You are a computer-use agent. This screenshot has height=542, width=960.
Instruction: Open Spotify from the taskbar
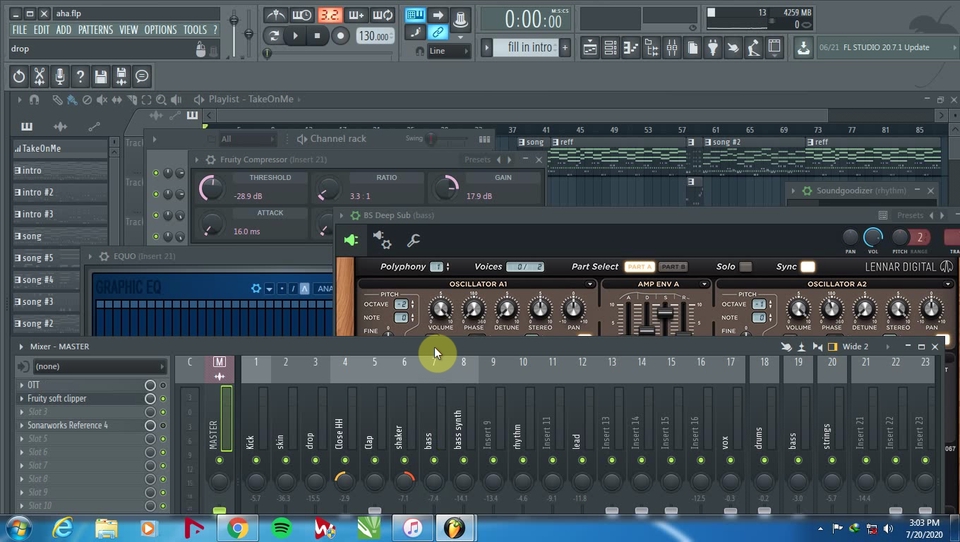(x=282, y=528)
